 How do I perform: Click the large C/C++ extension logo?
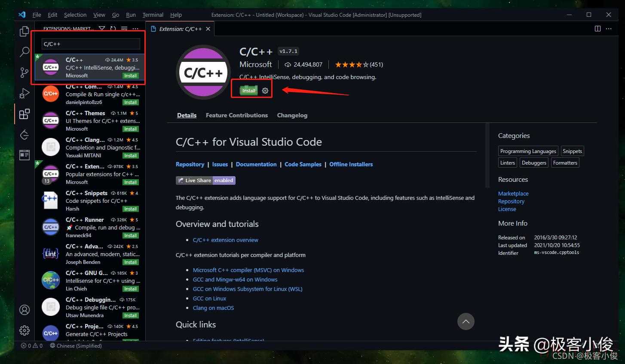203,72
